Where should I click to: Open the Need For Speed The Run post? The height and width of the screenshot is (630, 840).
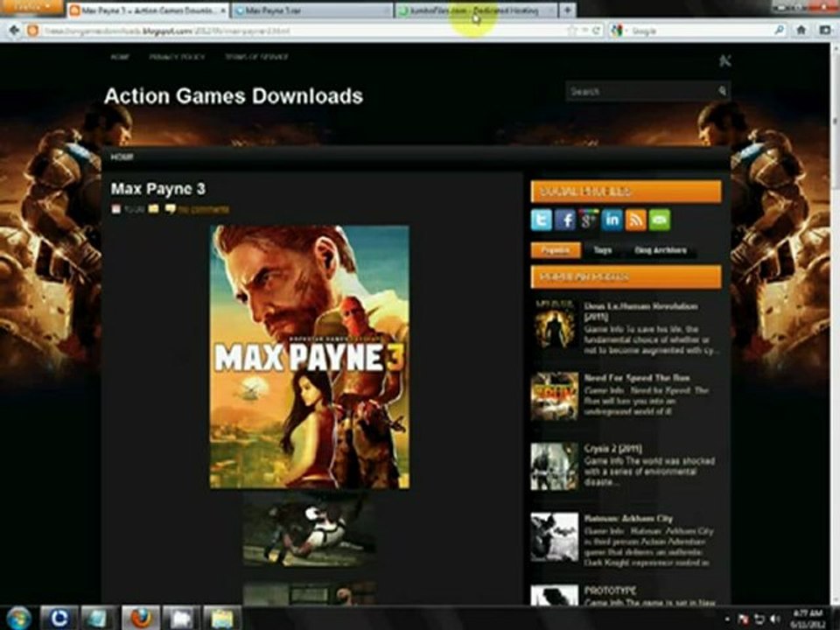(x=637, y=378)
